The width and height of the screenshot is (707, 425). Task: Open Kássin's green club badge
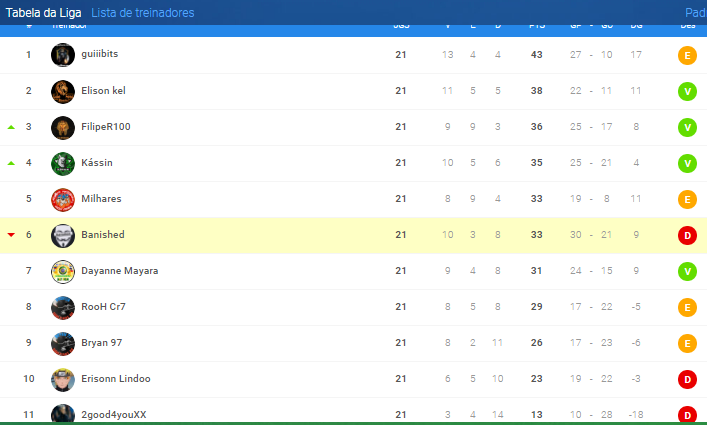(x=63, y=164)
